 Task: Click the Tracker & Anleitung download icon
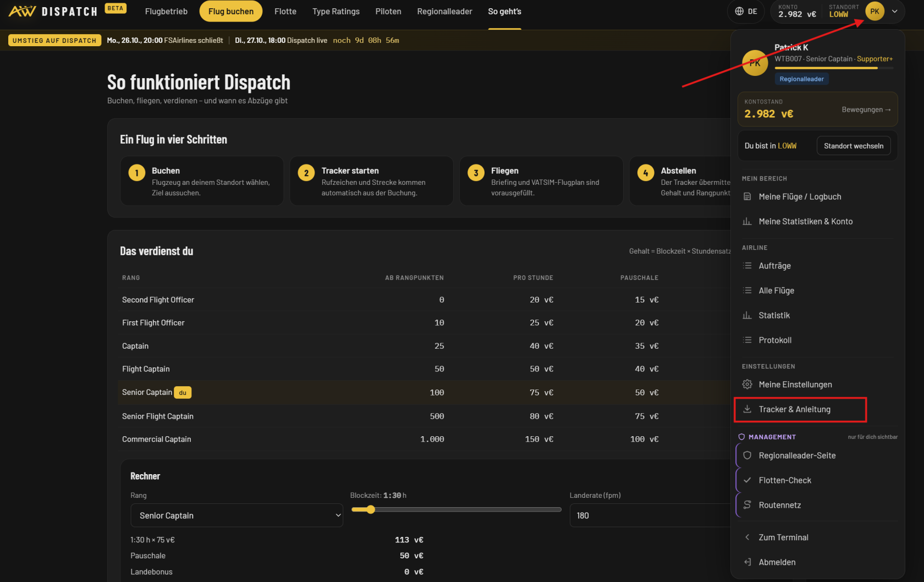pos(747,409)
